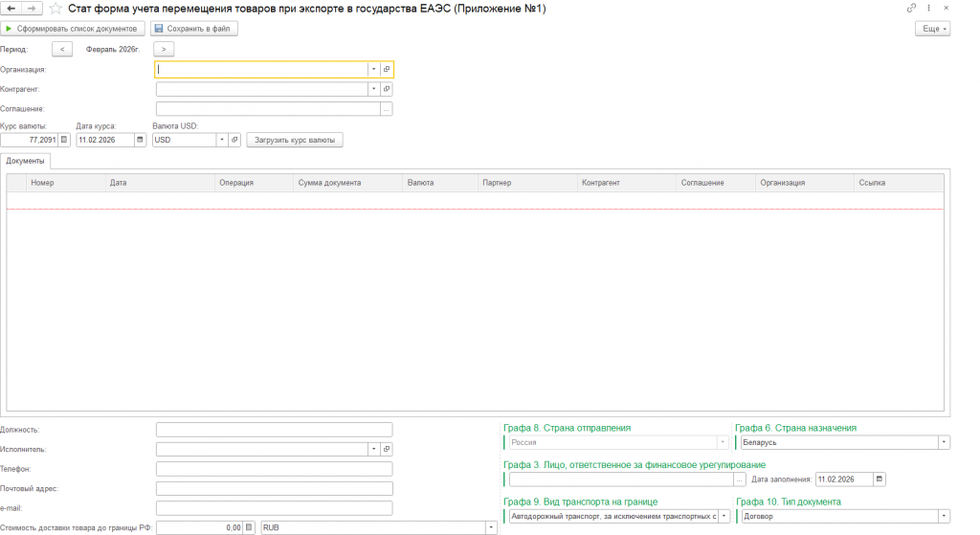Viewport: 980px width, 535px height.
Task: Open Организация record with the open icon
Action: 387,69
